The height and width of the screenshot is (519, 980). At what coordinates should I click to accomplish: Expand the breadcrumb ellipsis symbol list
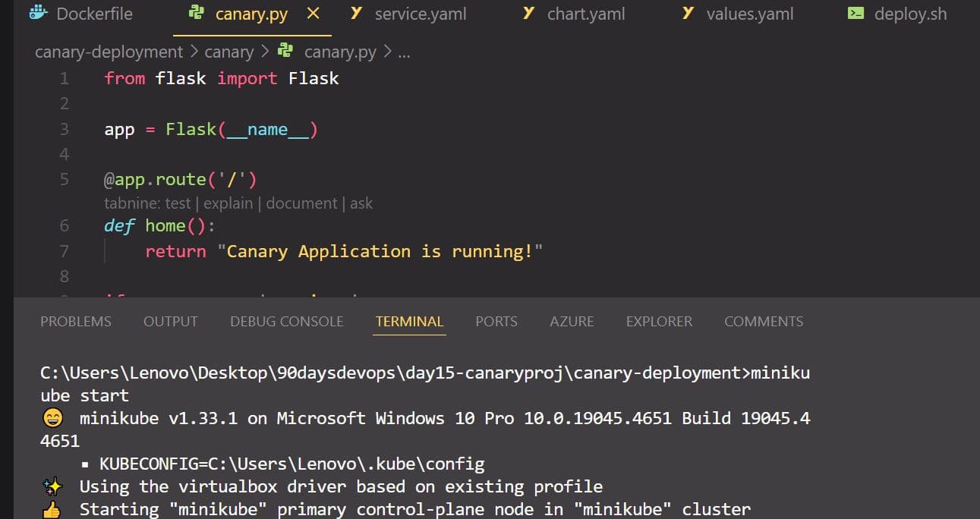(404, 52)
